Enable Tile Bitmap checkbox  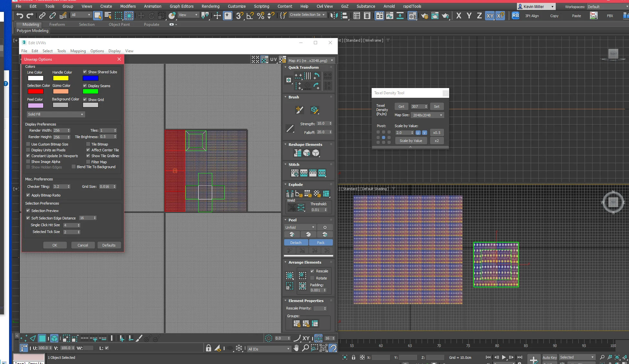tap(88, 144)
